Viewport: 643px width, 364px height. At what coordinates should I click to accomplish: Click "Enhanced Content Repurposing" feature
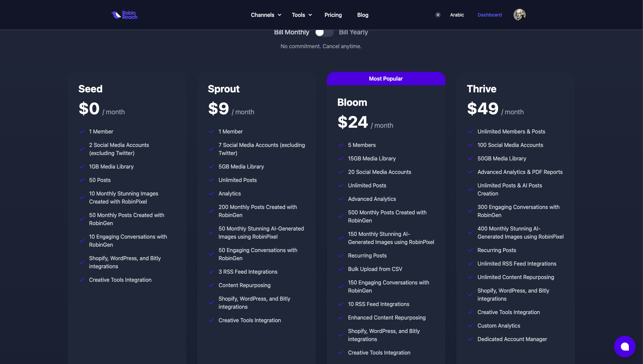click(387, 317)
